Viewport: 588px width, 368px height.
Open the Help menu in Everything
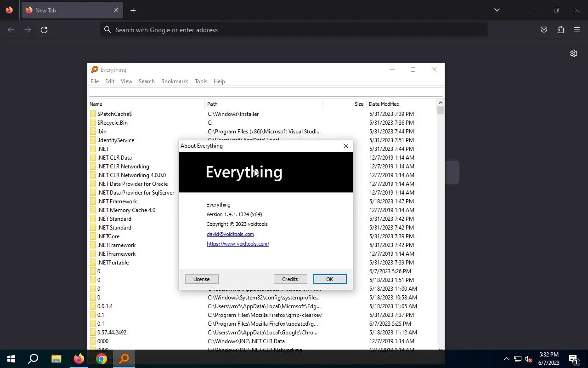point(219,81)
